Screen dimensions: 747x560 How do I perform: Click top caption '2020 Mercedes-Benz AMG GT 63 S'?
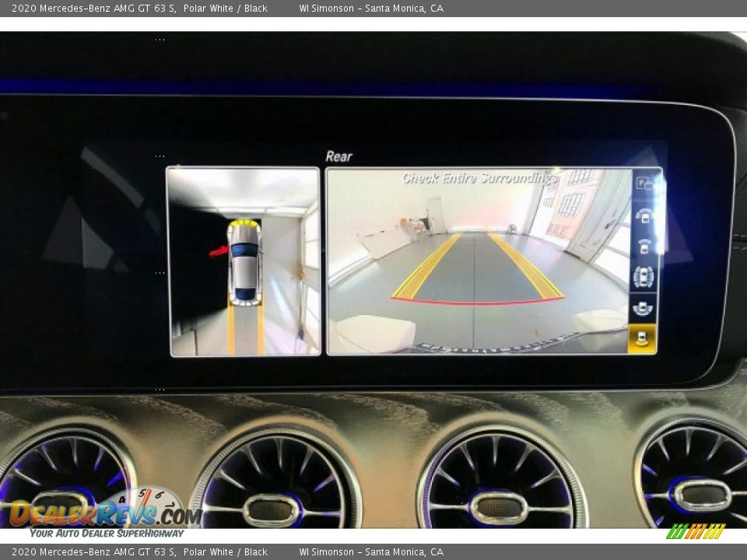click(x=93, y=8)
